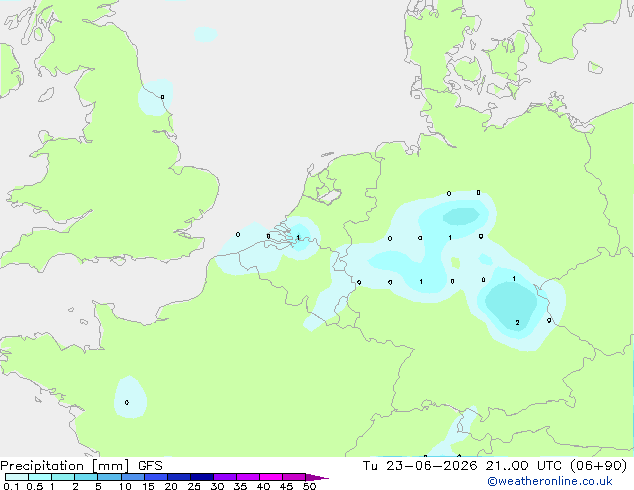Click the '1' value over the Dutch coast
634x490 pixels.
pos(298,237)
